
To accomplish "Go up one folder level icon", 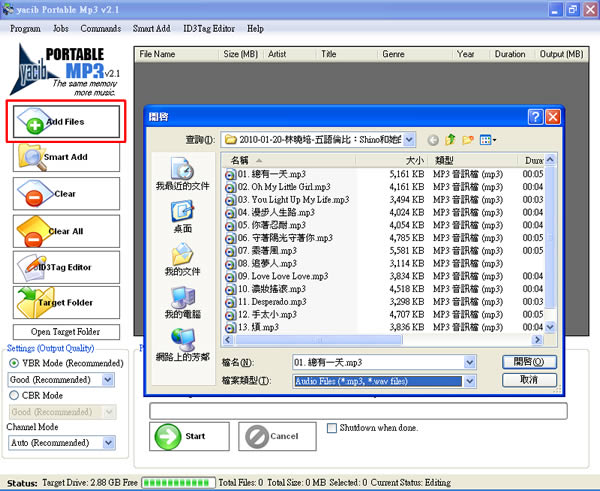I will coord(450,140).
